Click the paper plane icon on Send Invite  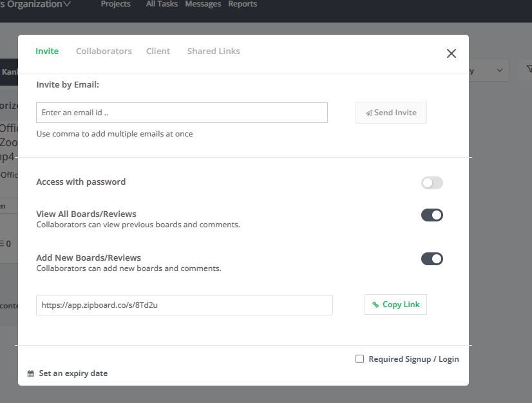pyautogui.click(x=369, y=113)
